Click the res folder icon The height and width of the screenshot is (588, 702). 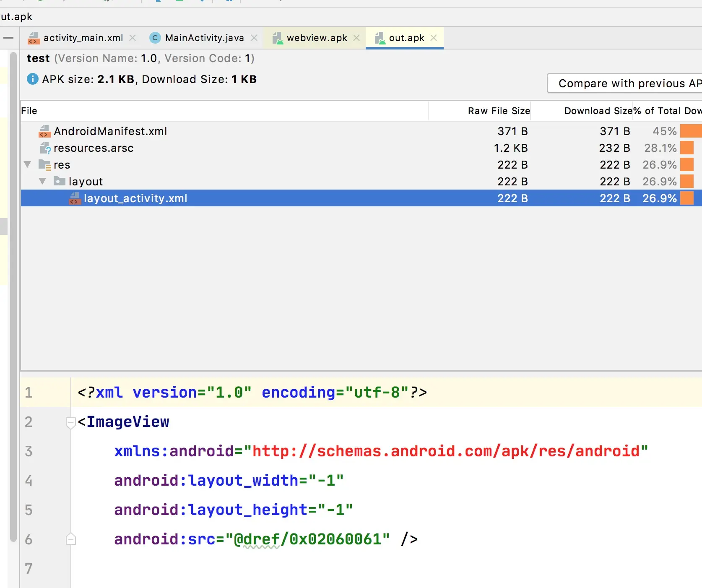(45, 165)
